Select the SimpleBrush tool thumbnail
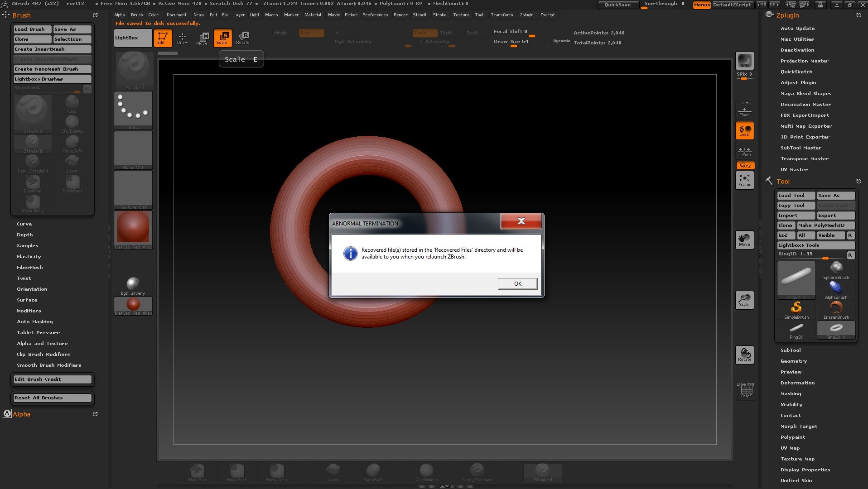Viewport: 868px width, 489px height. point(796,311)
